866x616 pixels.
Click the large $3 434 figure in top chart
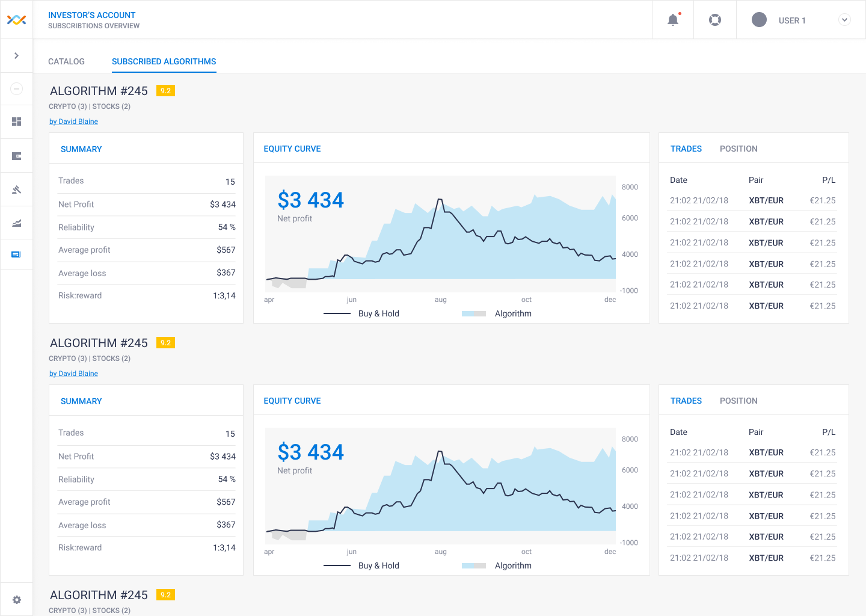[x=310, y=200]
